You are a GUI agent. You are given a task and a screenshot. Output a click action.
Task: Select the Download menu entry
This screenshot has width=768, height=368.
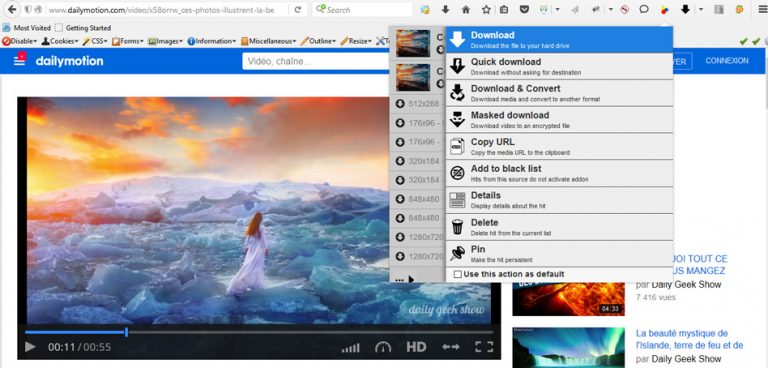pyautogui.click(x=559, y=40)
